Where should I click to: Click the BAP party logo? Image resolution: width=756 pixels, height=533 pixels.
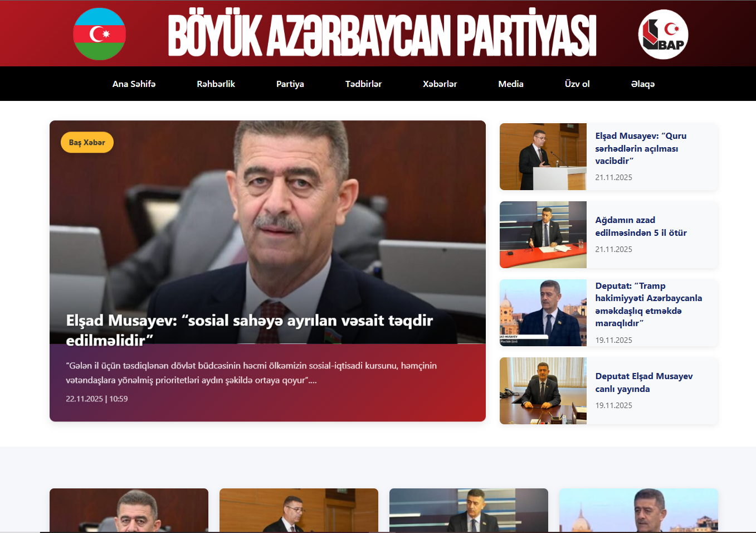pyautogui.click(x=663, y=35)
